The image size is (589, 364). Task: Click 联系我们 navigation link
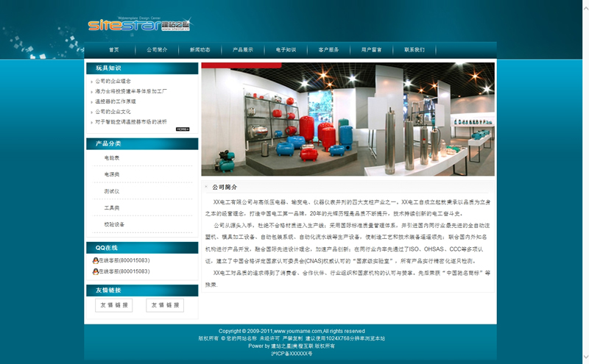(x=414, y=50)
